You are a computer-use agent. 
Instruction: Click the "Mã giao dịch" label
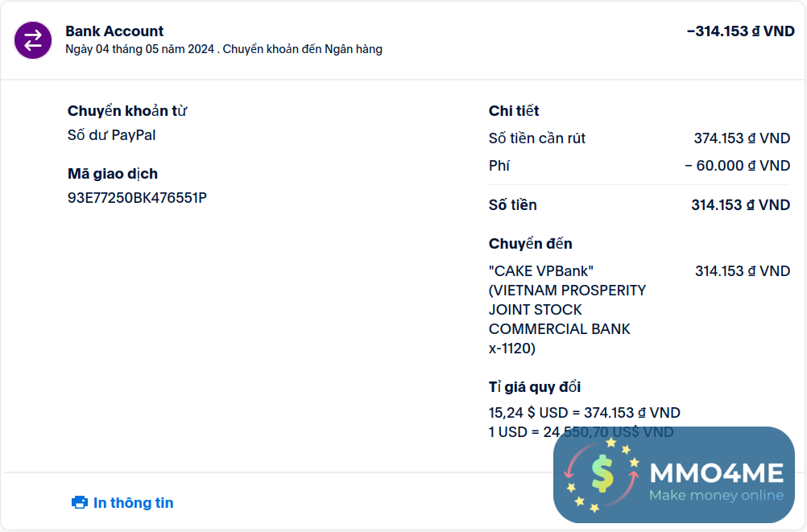[113, 174]
